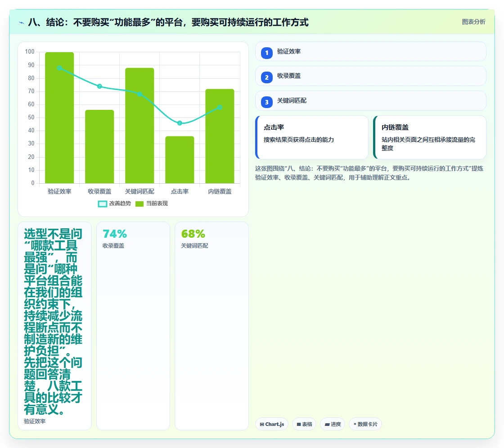Click the 内链覆盖 green bar

tap(220, 136)
